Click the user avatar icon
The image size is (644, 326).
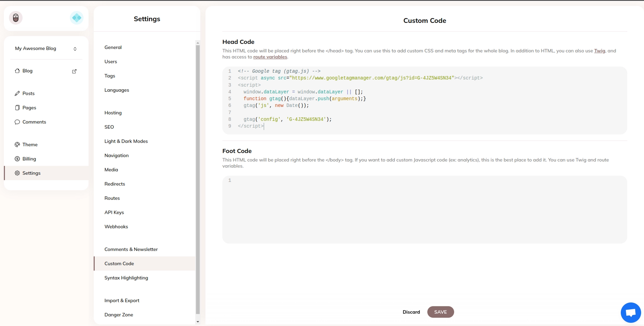click(16, 18)
